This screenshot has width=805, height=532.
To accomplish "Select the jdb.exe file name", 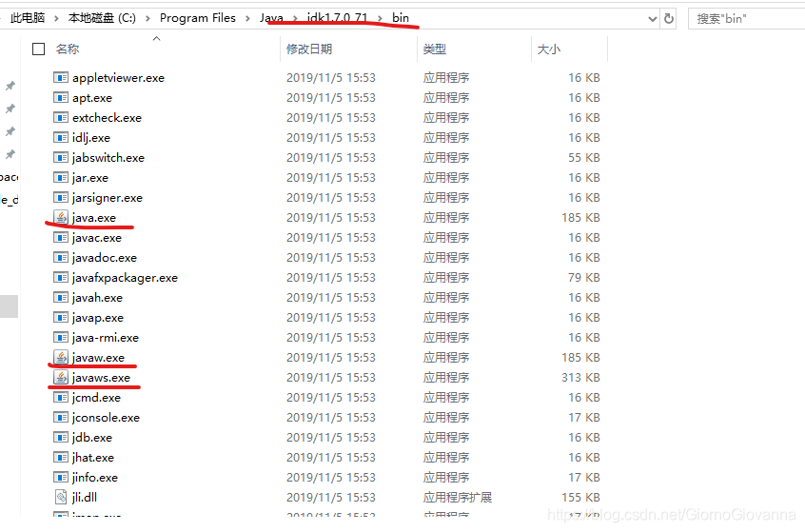I will pos(92,438).
